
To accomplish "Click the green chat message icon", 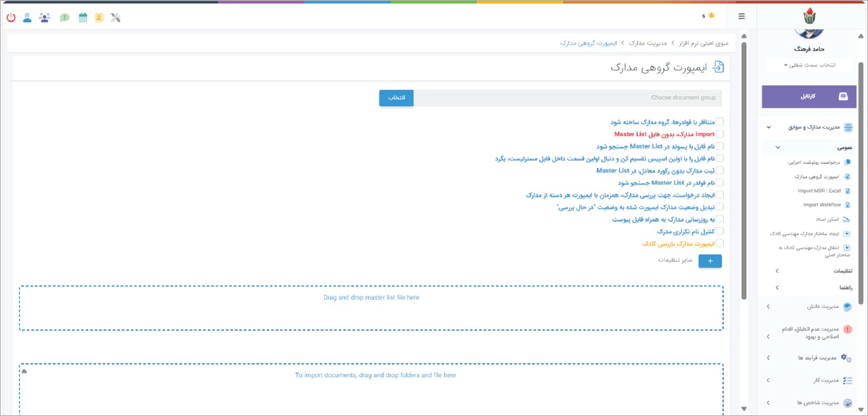I will coord(64,18).
